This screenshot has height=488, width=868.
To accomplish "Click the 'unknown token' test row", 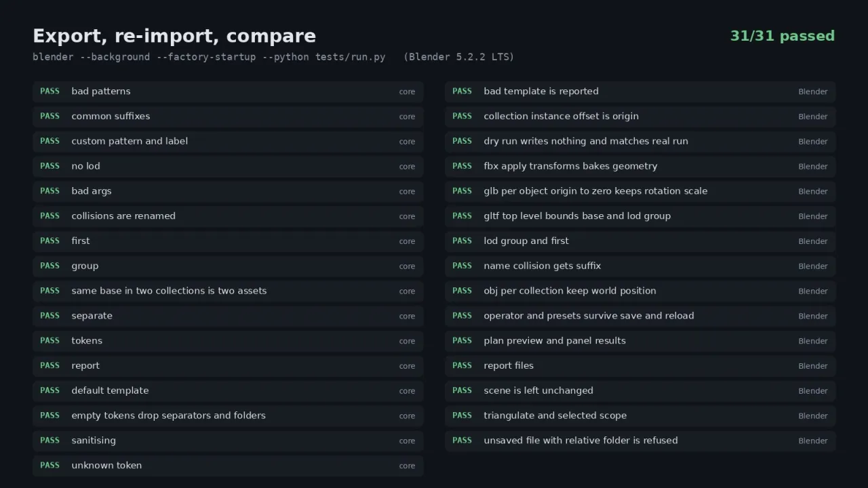I will [228, 466].
